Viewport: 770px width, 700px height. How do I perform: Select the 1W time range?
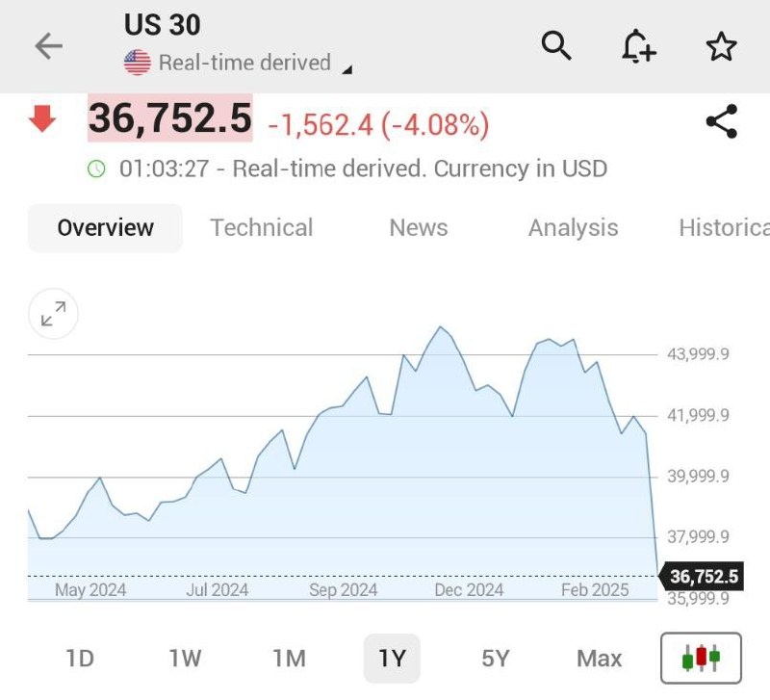(185, 659)
